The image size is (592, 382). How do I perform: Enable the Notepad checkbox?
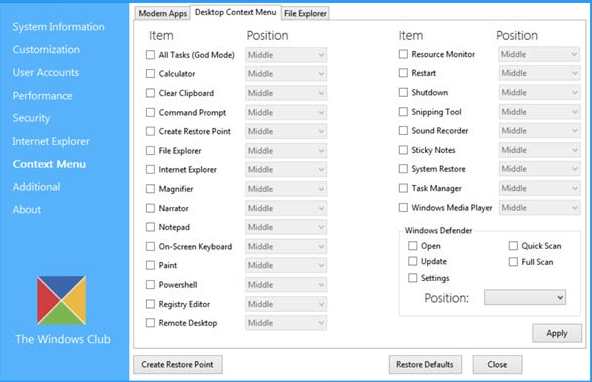[150, 227]
